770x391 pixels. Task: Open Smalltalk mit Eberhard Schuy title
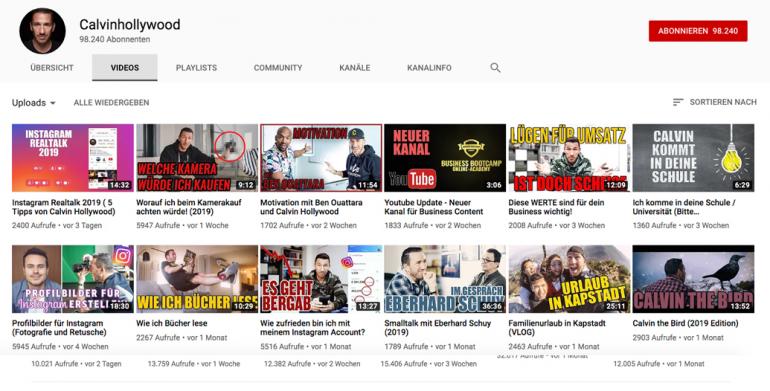click(x=438, y=328)
